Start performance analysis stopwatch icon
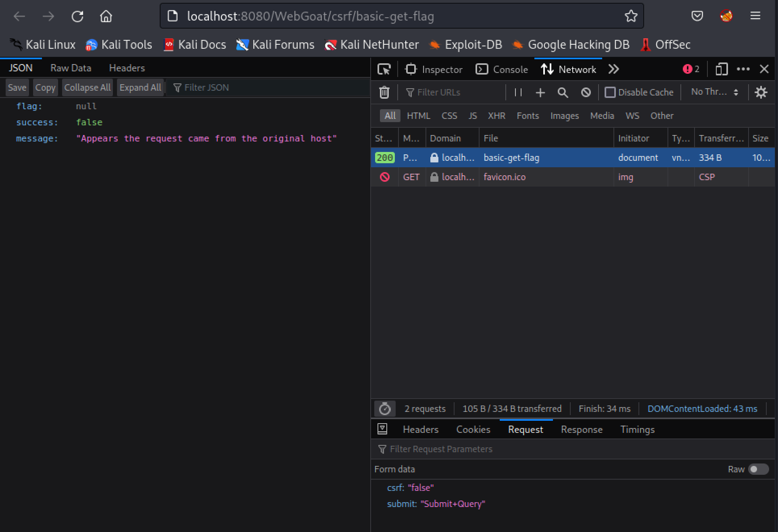 (x=385, y=409)
